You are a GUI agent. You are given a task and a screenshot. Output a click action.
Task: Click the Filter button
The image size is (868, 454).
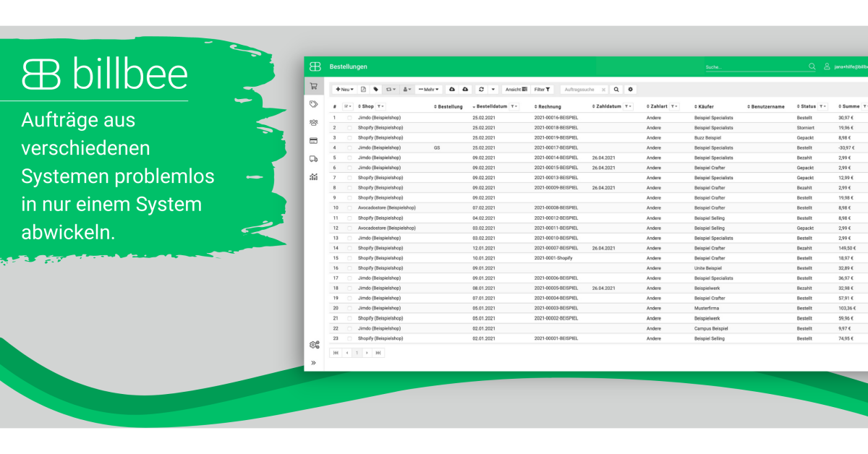pyautogui.click(x=542, y=90)
